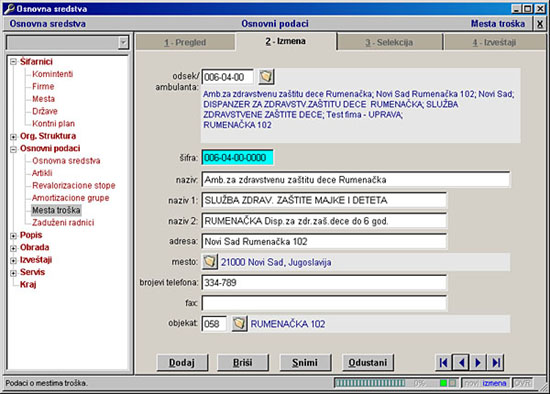Select the 2 - Izmena tab
The width and height of the screenshot is (550, 394).
point(286,41)
